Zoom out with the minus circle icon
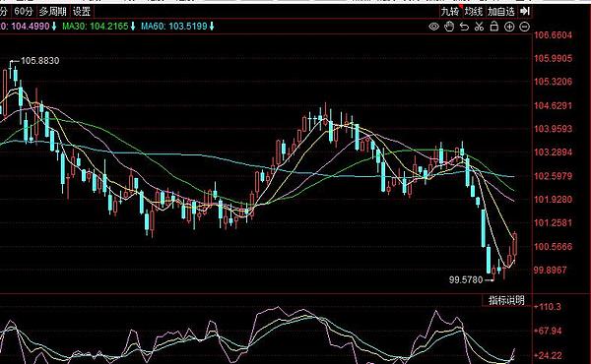This screenshot has height=364, width=591. pos(525,27)
